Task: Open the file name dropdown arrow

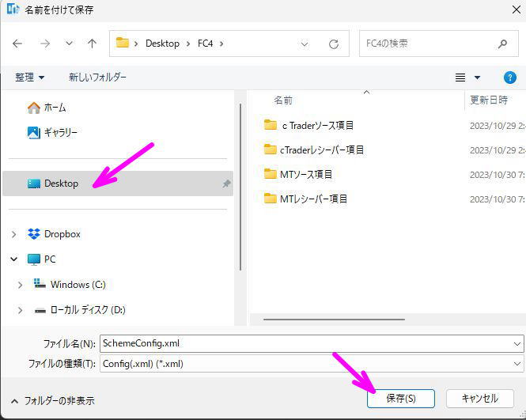Action: point(517,344)
